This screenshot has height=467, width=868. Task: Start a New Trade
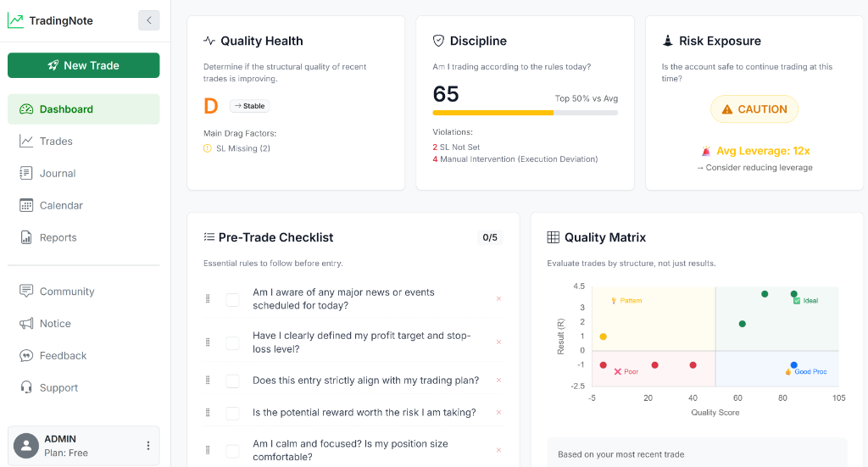pos(84,65)
